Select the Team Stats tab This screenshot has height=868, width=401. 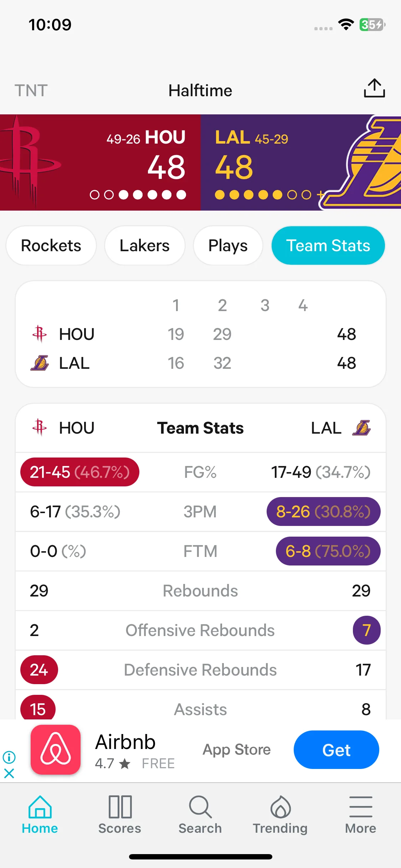(x=328, y=246)
